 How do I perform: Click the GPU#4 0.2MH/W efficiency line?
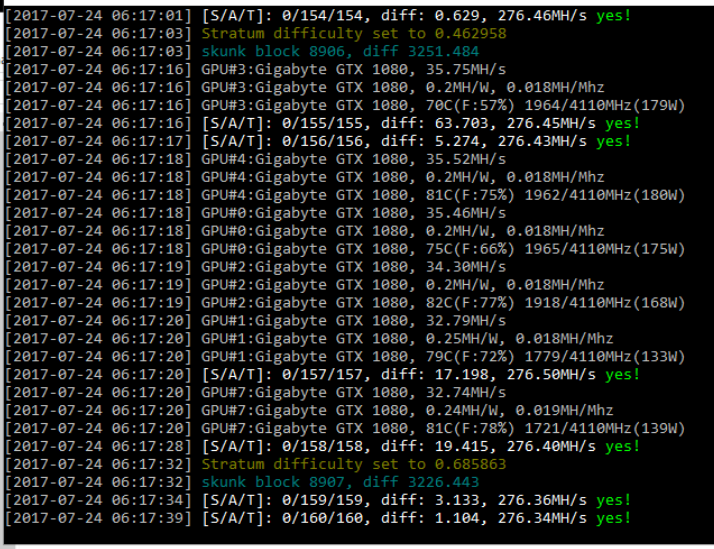pyautogui.click(x=305, y=177)
